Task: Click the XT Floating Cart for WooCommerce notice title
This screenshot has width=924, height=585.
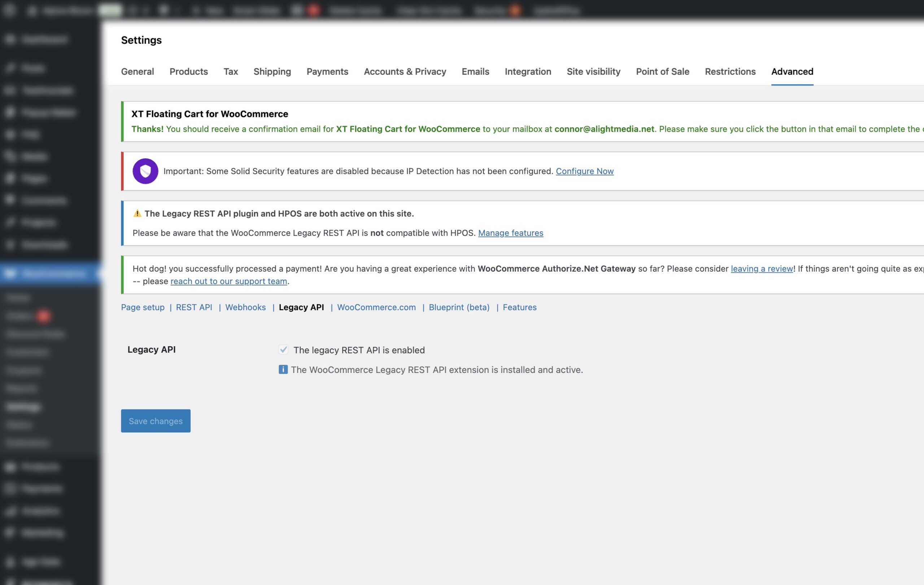Action: [209, 114]
